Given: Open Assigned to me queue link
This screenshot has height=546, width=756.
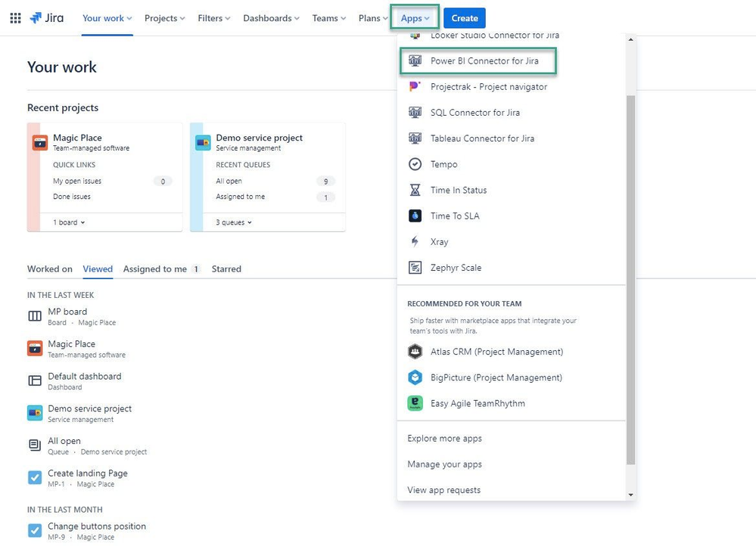Looking at the screenshot, I should coord(240,197).
